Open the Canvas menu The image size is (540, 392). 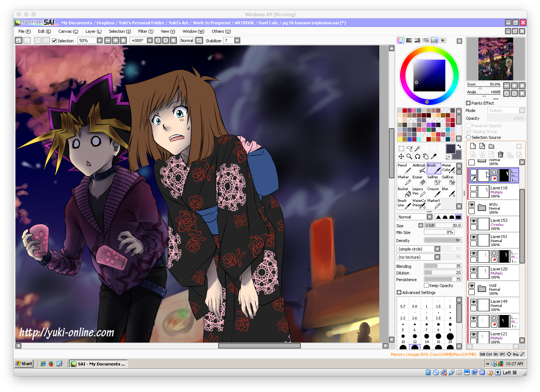(x=68, y=31)
